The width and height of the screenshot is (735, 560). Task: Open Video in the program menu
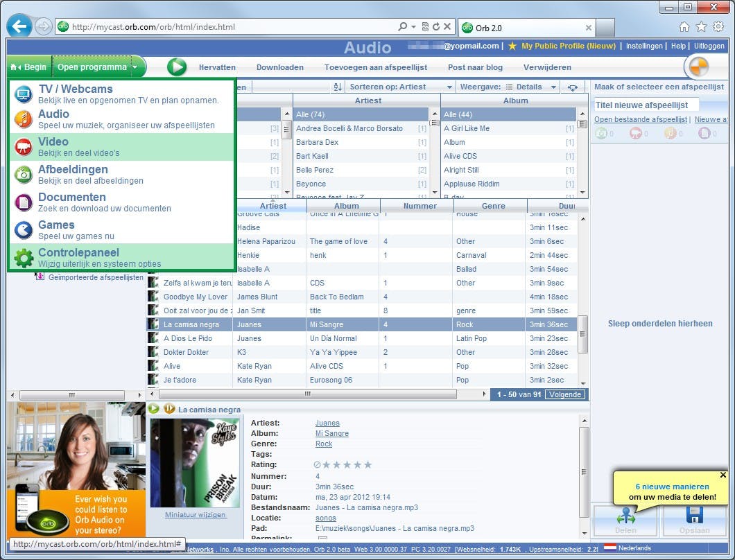121,147
